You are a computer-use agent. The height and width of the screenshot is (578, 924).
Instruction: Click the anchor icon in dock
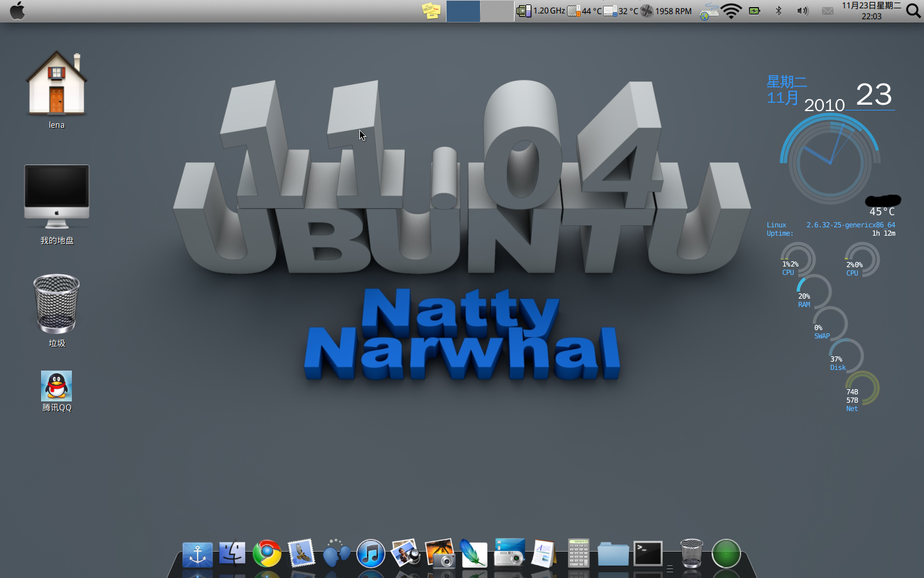click(x=198, y=554)
